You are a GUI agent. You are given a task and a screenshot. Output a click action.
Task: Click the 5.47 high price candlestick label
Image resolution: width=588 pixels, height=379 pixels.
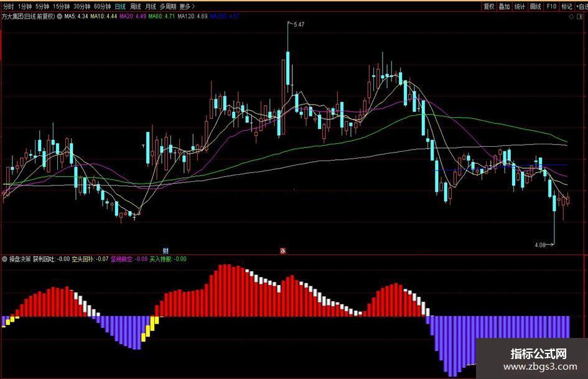tap(299, 24)
